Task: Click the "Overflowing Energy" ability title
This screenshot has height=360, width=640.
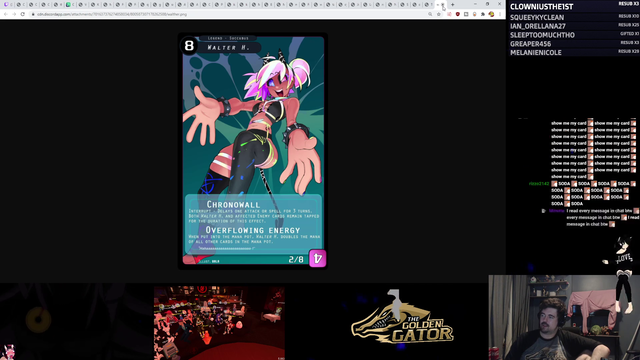Action: pyautogui.click(x=253, y=230)
